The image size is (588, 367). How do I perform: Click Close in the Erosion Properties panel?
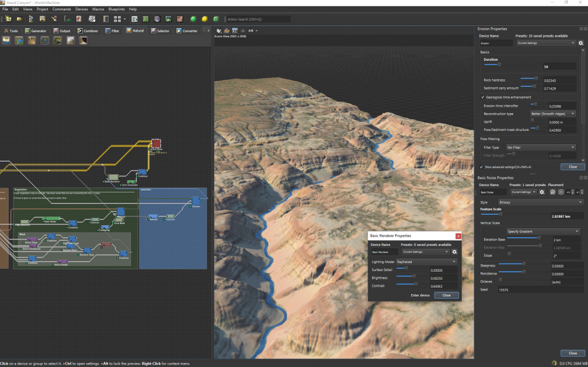[x=572, y=167]
